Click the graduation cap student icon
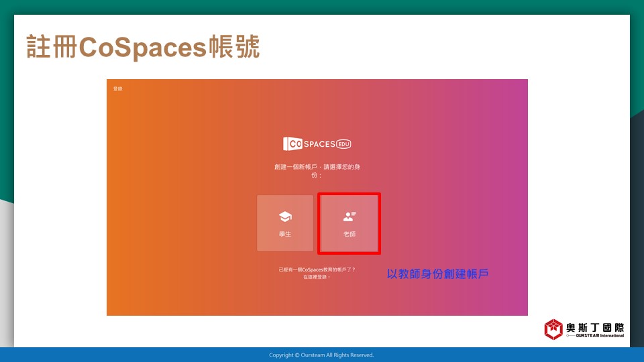This screenshot has height=362, width=644. click(x=285, y=217)
